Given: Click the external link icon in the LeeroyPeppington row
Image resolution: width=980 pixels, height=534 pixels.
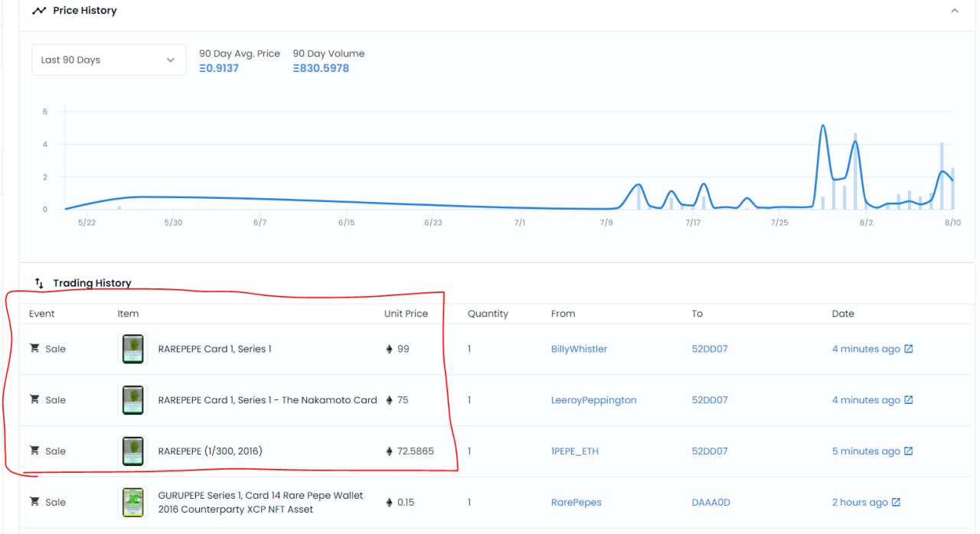Looking at the screenshot, I should tap(909, 400).
